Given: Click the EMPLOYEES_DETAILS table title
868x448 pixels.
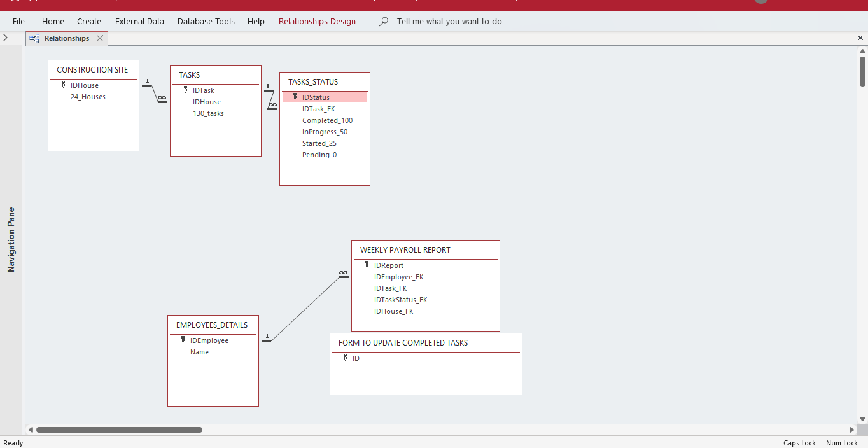Looking at the screenshot, I should [212, 325].
